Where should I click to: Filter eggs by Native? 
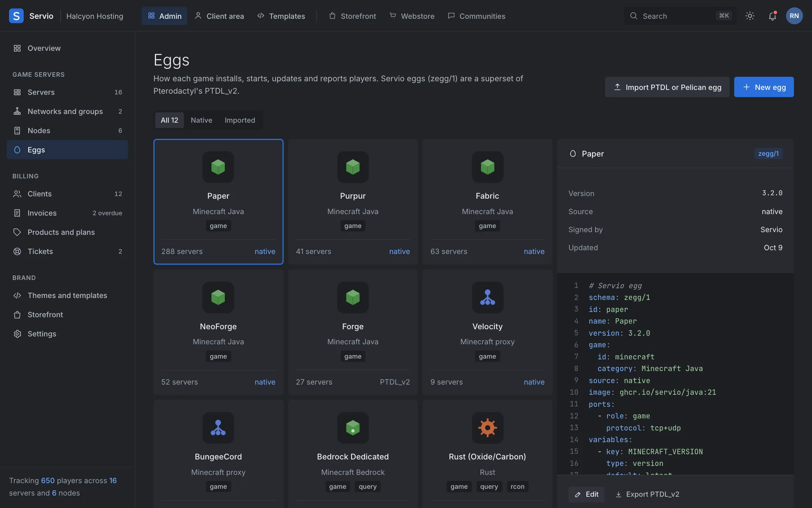[201, 120]
